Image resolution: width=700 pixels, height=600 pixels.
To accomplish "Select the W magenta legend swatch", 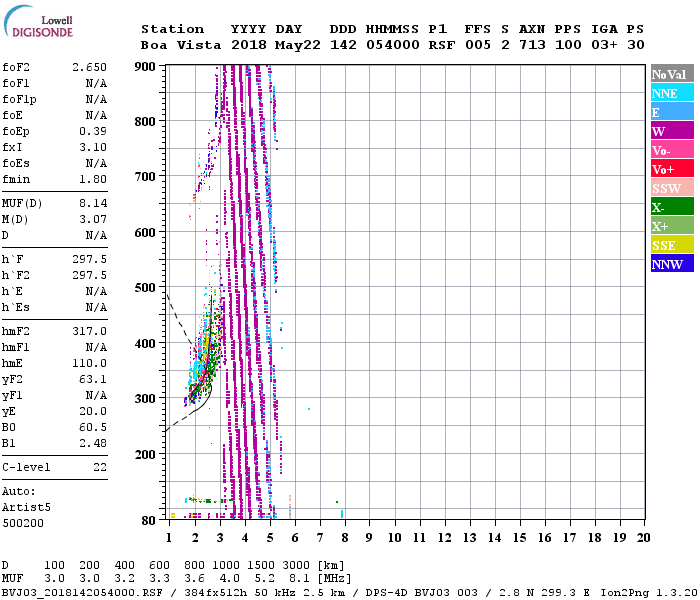I will click(672, 130).
